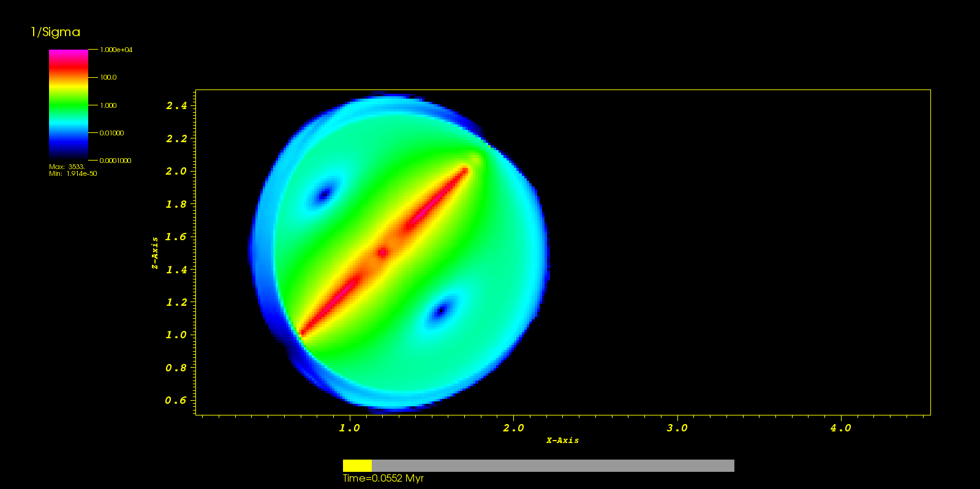Click Z-axis tick label '2.0'
The image size is (980, 489).
(x=176, y=171)
